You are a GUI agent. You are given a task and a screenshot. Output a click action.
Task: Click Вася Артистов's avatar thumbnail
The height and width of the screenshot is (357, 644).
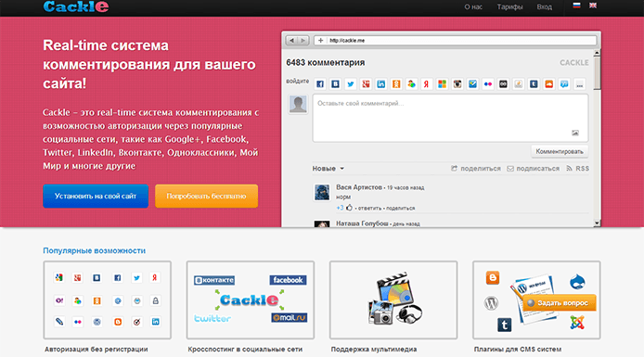coord(322,192)
